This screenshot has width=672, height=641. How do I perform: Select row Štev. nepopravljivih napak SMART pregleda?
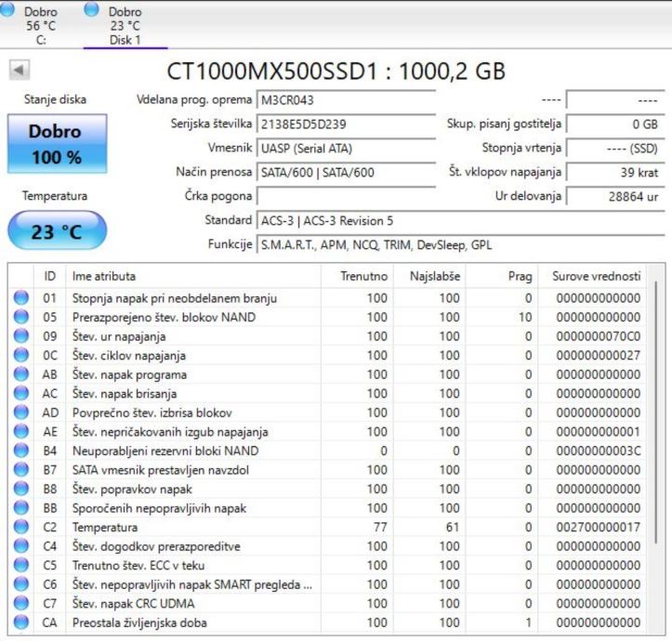[327, 584]
